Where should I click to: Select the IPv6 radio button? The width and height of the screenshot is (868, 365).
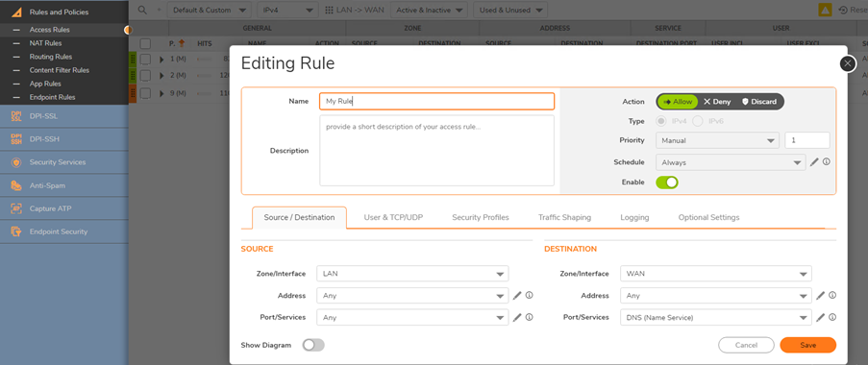tap(698, 121)
